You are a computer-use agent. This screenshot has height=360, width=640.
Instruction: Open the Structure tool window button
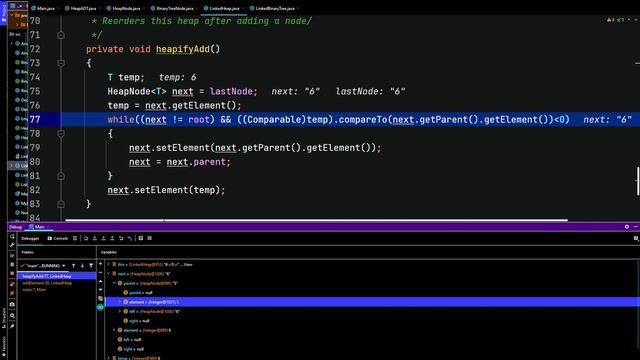tap(4, 319)
